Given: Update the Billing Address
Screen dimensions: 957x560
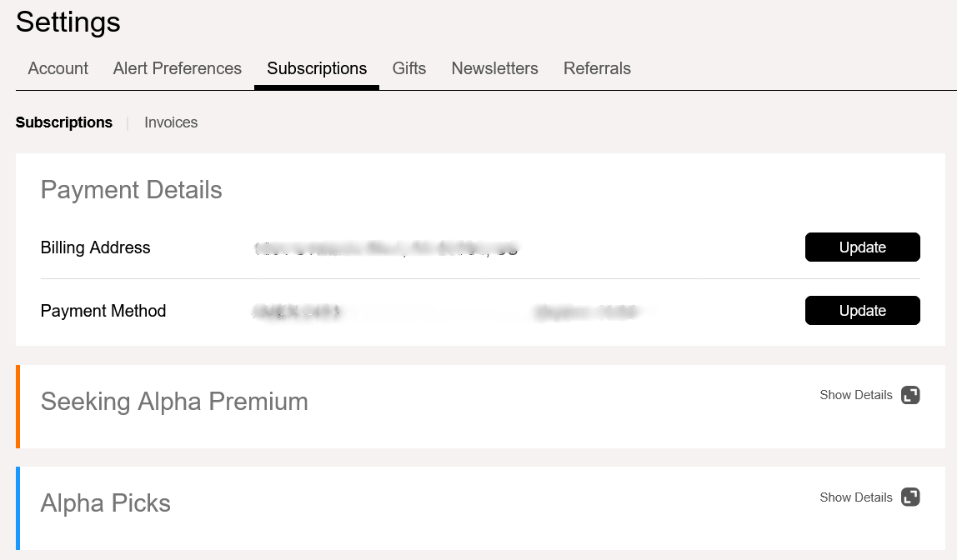Looking at the screenshot, I should click(x=862, y=247).
